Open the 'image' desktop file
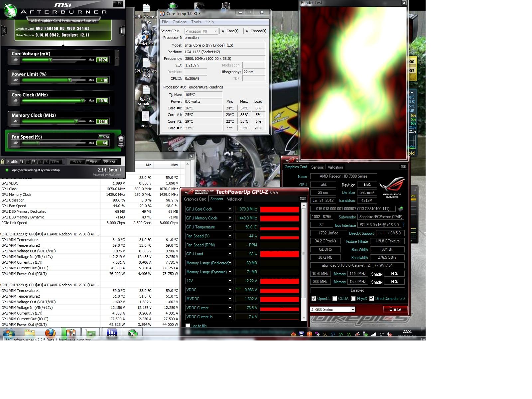532x399 pixels. [x=146, y=120]
